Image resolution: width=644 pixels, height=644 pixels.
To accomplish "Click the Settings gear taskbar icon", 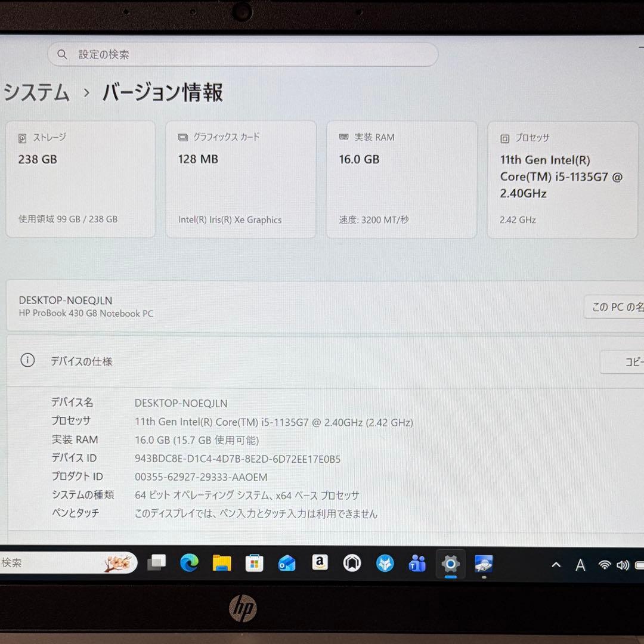I will 451,564.
